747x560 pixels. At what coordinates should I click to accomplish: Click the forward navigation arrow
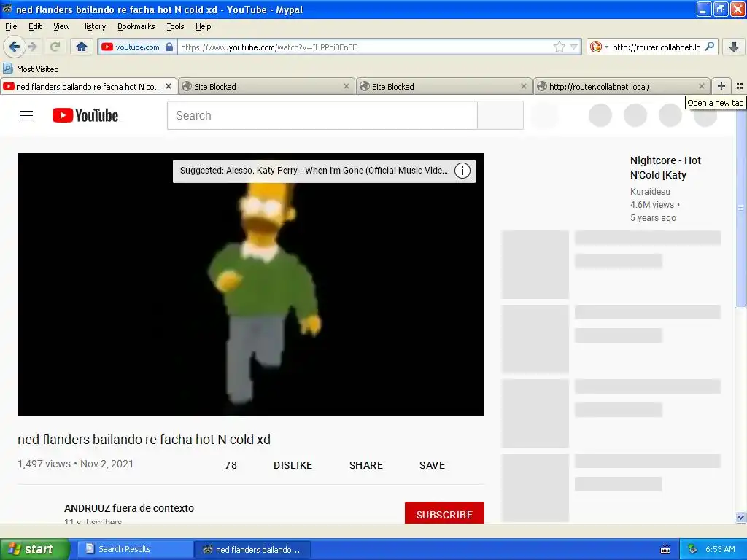point(33,47)
